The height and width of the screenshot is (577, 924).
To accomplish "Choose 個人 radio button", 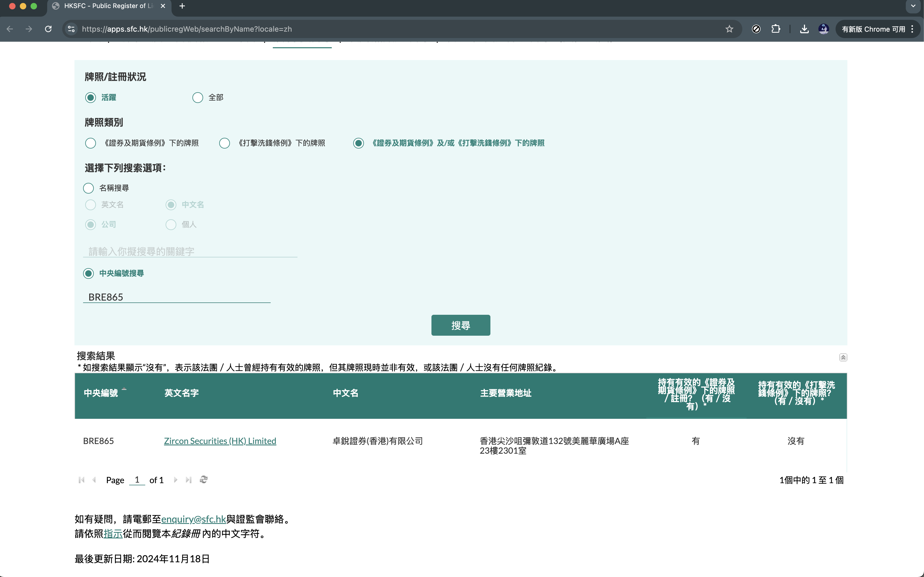I will click(x=171, y=225).
